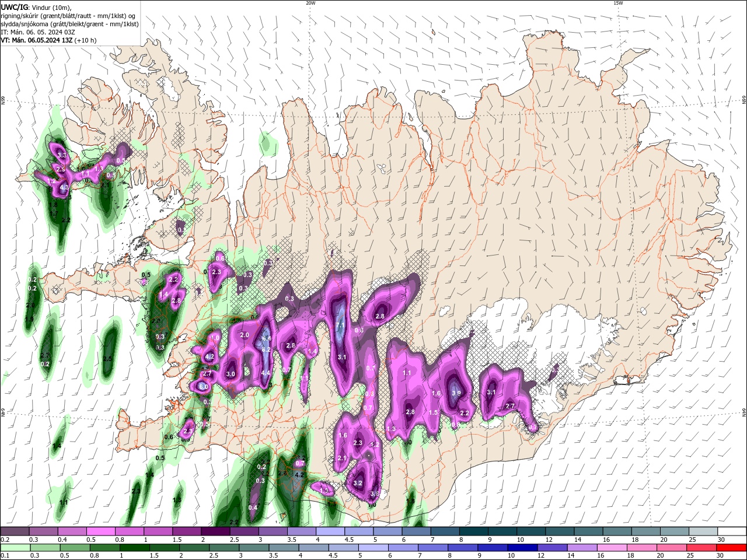Click the rain legend swatch between 10 and 12
747x560 pixels.
coord(522,548)
